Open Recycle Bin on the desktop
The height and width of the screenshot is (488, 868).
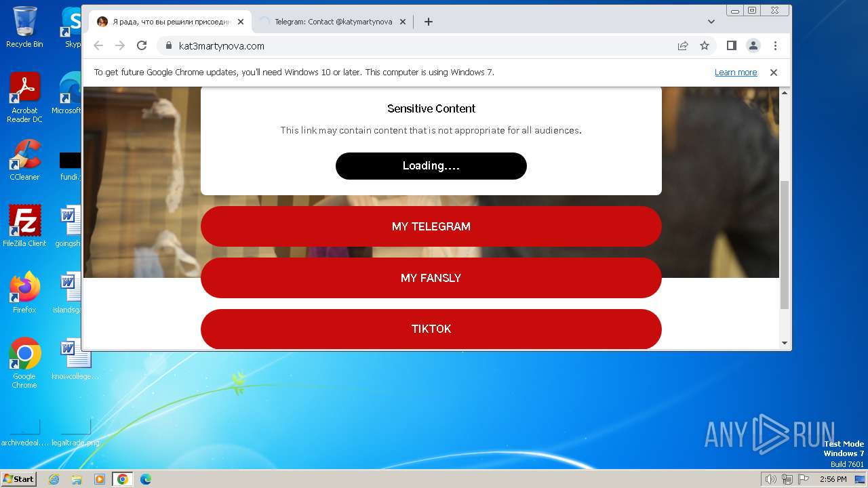24,27
